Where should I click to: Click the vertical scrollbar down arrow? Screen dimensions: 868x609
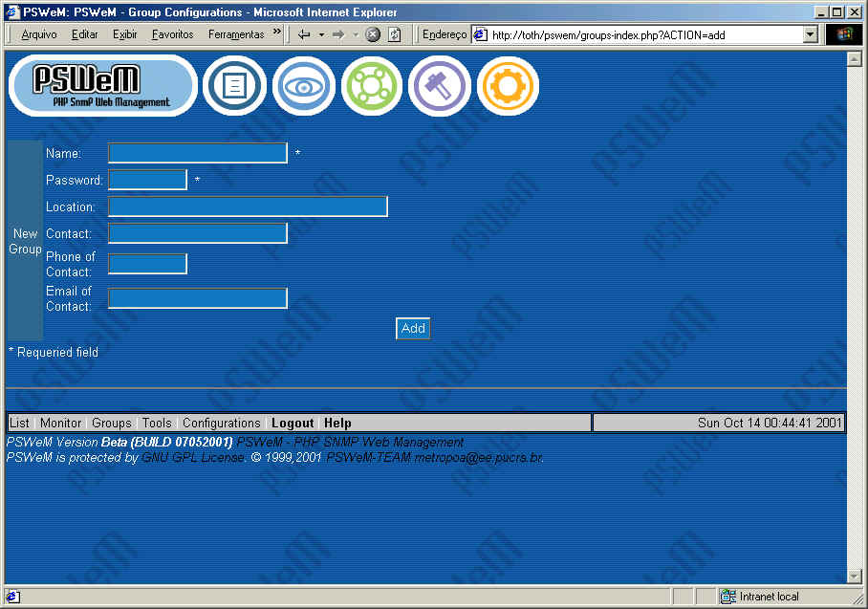(855, 576)
